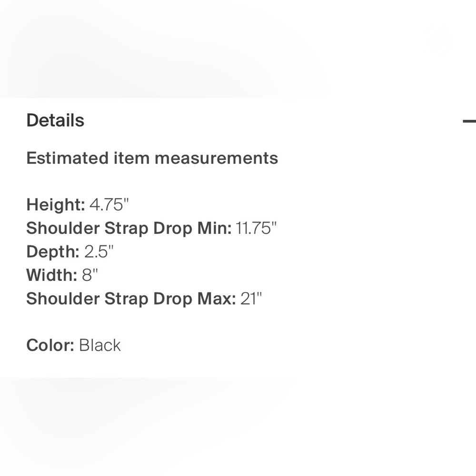Click the word Estimated in the heading

click(x=68, y=158)
